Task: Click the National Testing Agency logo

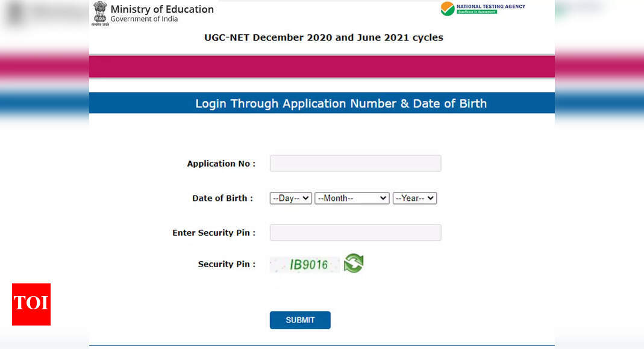Action: coord(483,8)
